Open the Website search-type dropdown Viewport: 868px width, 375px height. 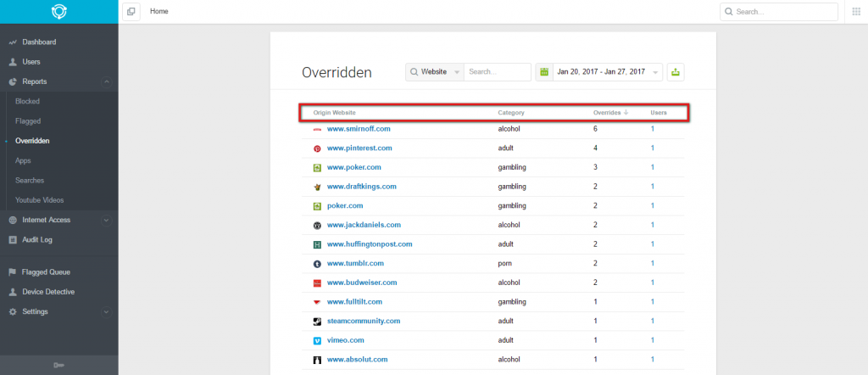point(435,72)
